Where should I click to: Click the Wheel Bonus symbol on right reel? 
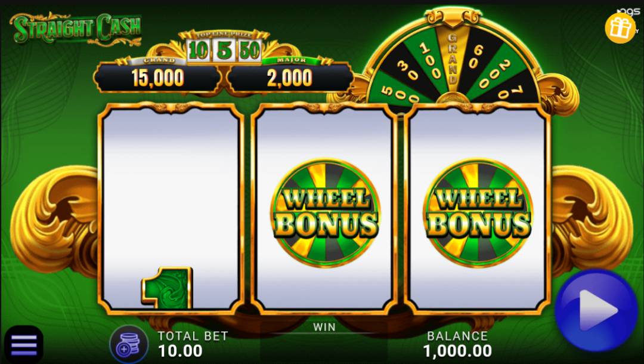478,213
